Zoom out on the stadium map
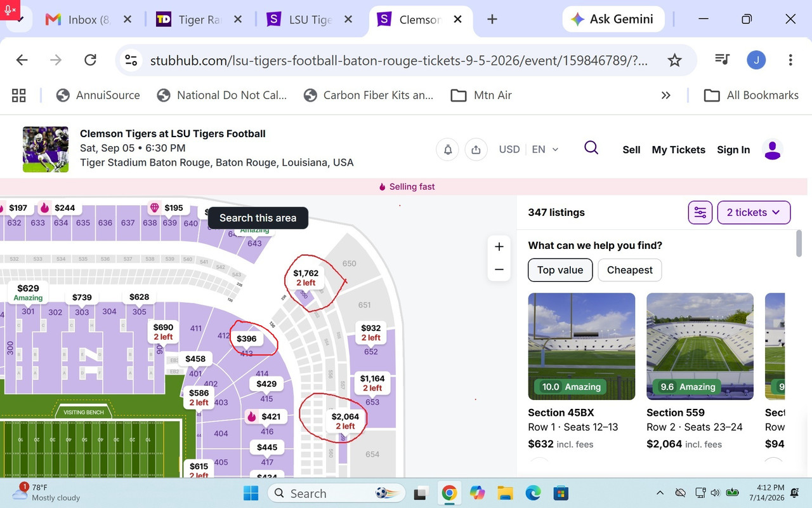Image resolution: width=812 pixels, height=508 pixels. [x=499, y=270]
